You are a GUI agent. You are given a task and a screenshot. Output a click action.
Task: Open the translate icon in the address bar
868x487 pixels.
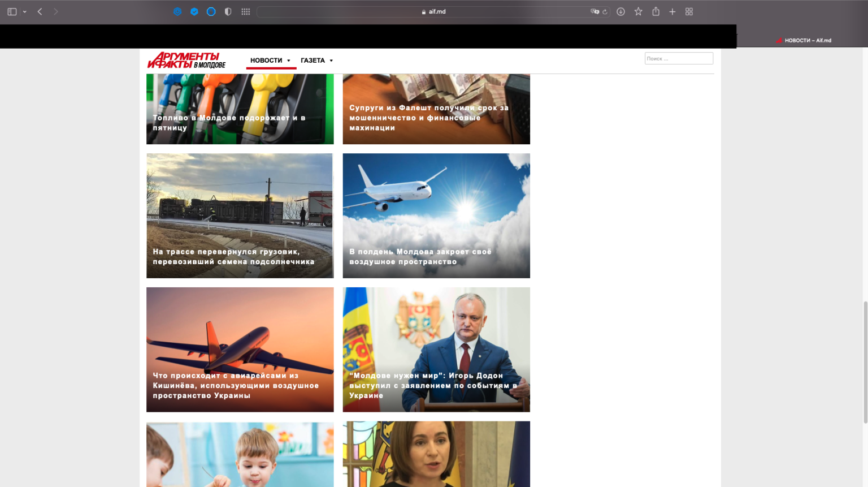[x=594, y=11]
